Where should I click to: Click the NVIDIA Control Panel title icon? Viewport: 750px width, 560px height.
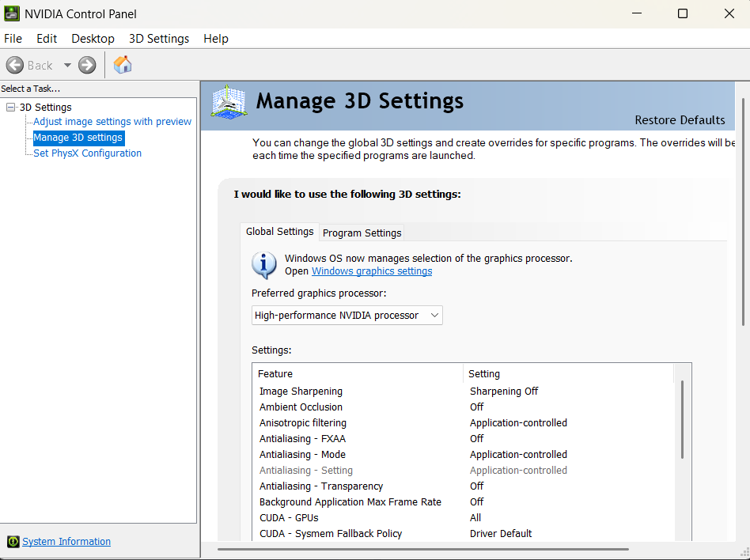coord(12,13)
